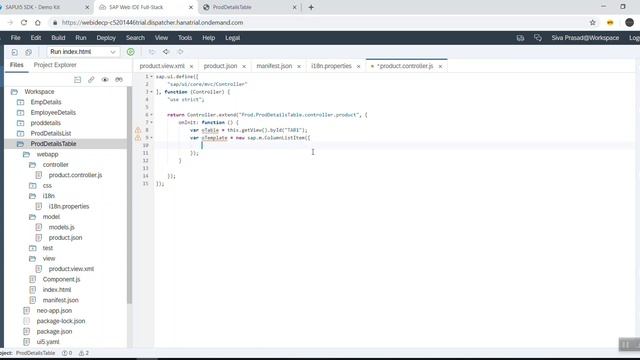Click the Files panel vertical scrollbar
Viewport: 640px width, 360px height.
coord(129,195)
